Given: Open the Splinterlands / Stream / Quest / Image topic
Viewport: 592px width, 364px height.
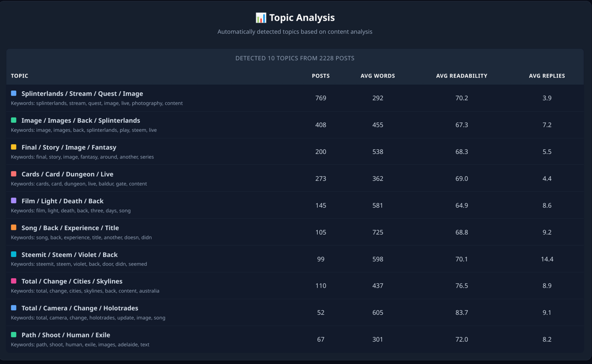Looking at the screenshot, I should tap(82, 94).
